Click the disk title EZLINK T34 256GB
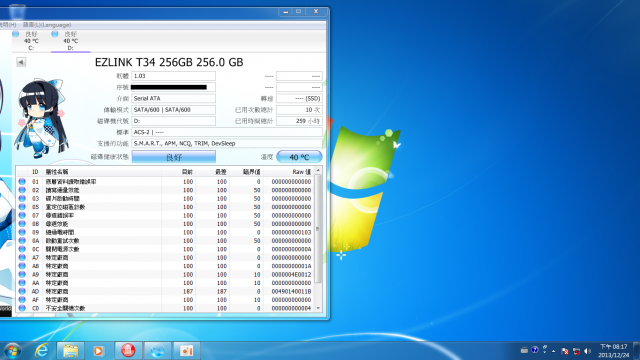Screen dimensions: 640x360 click(169, 62)
